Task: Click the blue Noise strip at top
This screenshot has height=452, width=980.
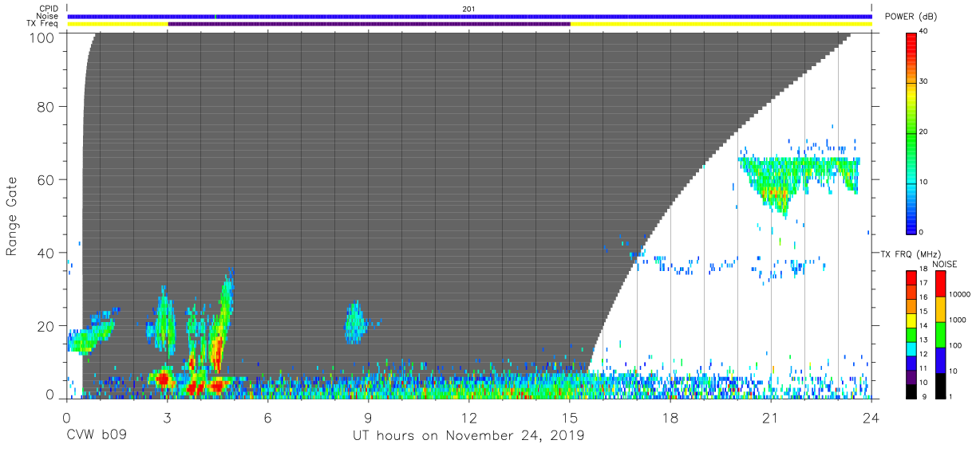Action: pos(469,16)
